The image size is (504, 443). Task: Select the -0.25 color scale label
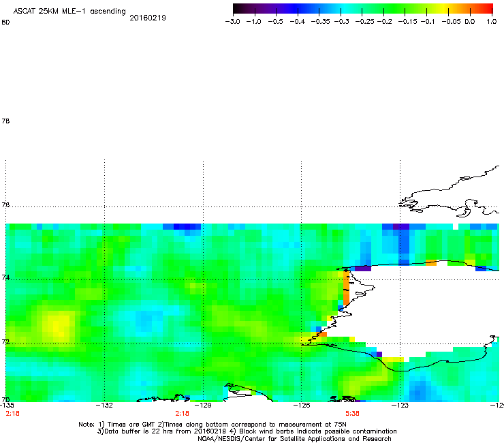coord(364,22)
